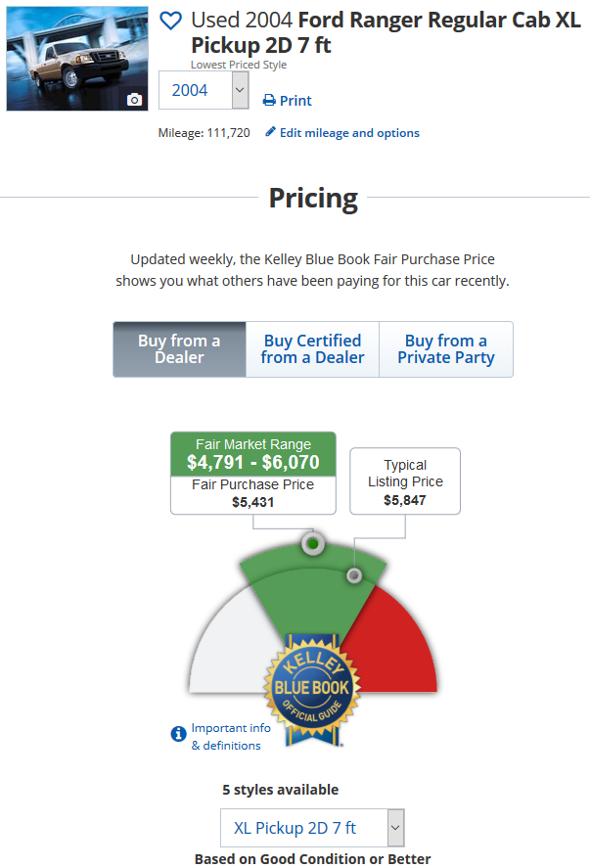The image size is (590, 868).
Task: Click the heart icon to favorite vehicle
Action: (x=170, y=21)
